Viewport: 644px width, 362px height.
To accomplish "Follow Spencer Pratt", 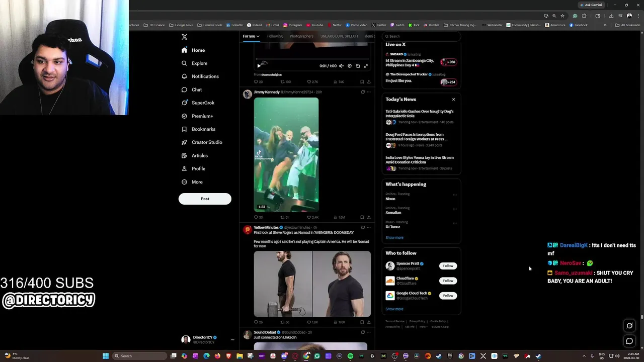I will [x=448, y=266].
